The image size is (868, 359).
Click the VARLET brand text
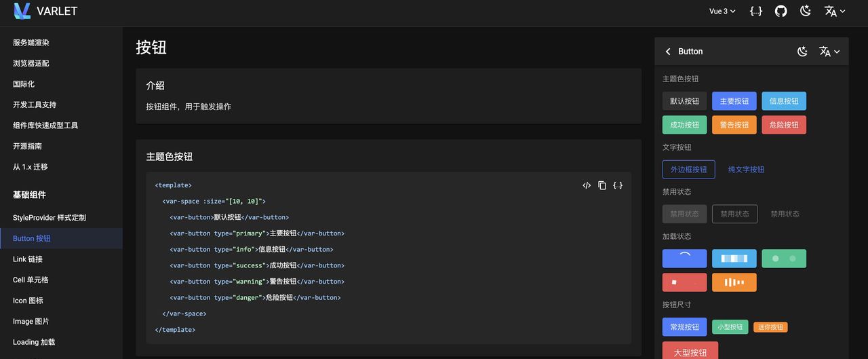click(57, 11)
